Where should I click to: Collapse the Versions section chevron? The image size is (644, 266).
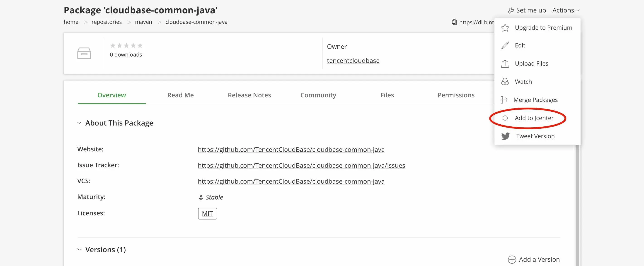pyautogui.click(x=79, y=249)
